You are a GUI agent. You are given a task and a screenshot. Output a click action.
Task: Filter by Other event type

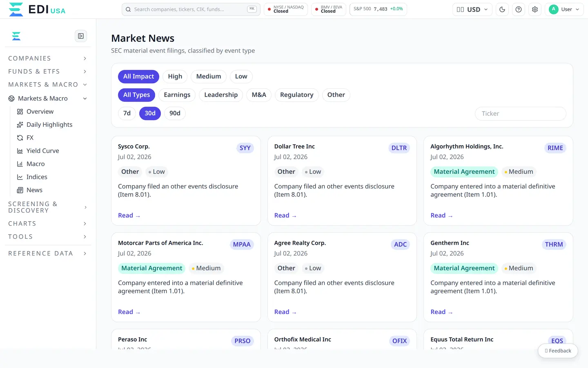pyautogui.click(x=336, y=95)
